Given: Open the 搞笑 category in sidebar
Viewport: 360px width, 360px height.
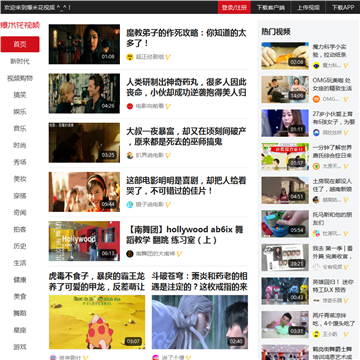Looking at the screenshot, I should pyautogui.click(x=20, y=95).
